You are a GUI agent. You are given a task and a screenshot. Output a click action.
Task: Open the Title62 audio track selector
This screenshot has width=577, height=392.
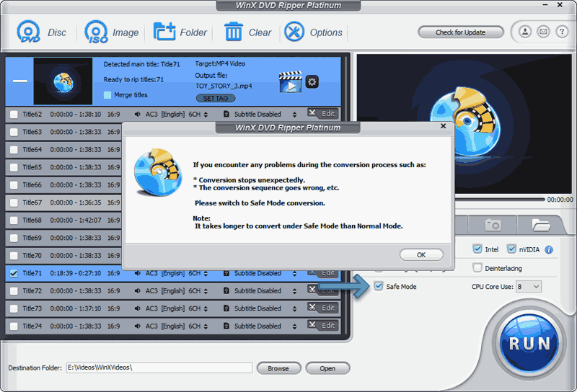click(x=206, y=115)
